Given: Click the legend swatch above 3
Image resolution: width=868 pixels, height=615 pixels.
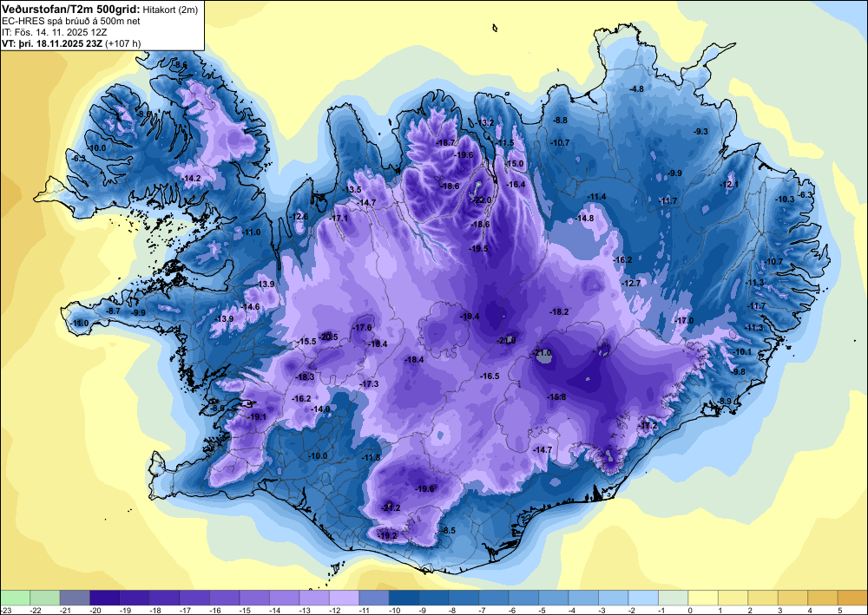Looking at the screenshot, I should click(792, 598).
